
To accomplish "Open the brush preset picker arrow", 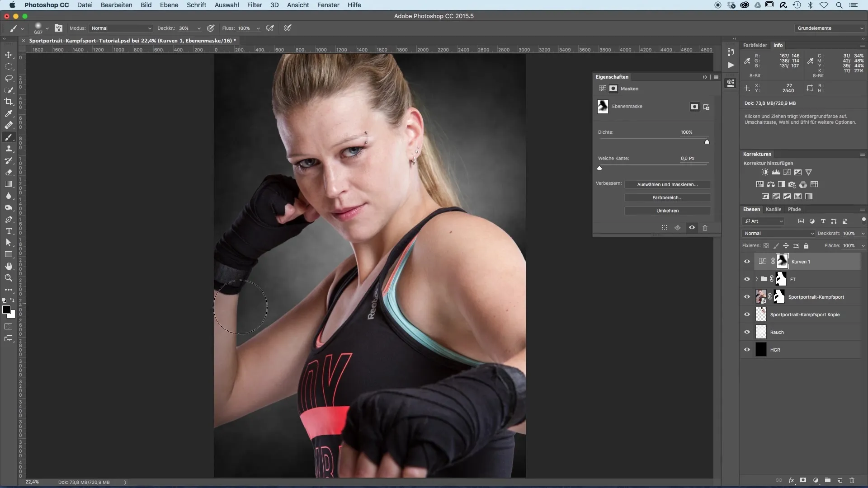I will pos(47,28).
